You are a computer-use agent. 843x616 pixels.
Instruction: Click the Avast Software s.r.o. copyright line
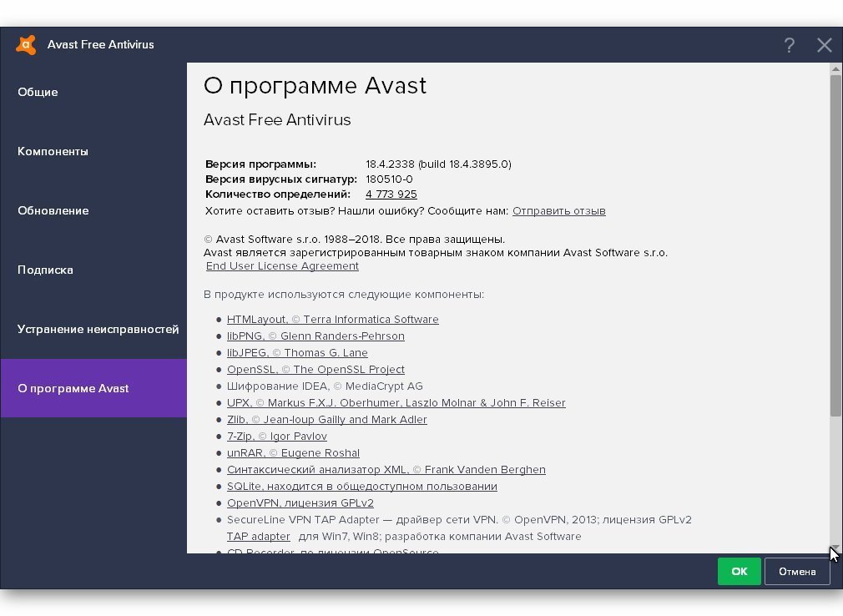tap(354, 240)
